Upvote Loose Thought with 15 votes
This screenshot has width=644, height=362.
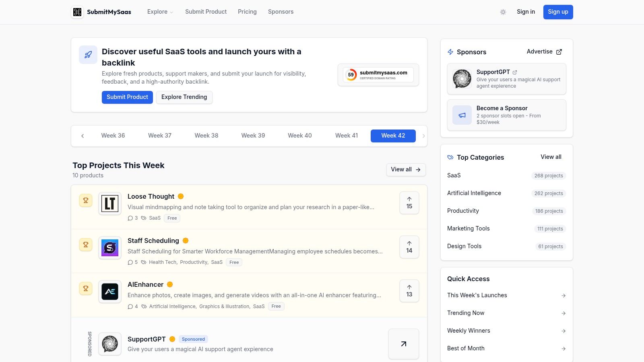tap(409, 203)
